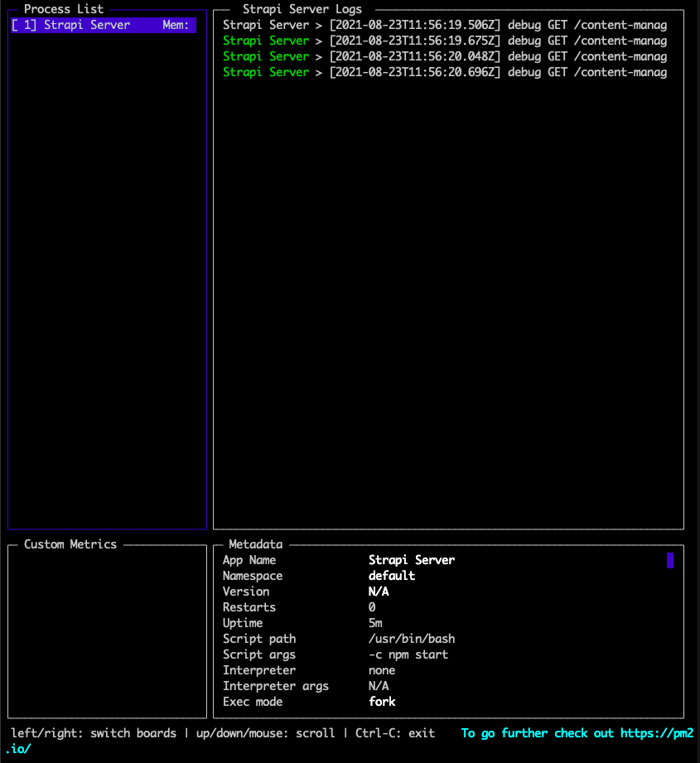Click the Script args metadata label

[259, 654]
